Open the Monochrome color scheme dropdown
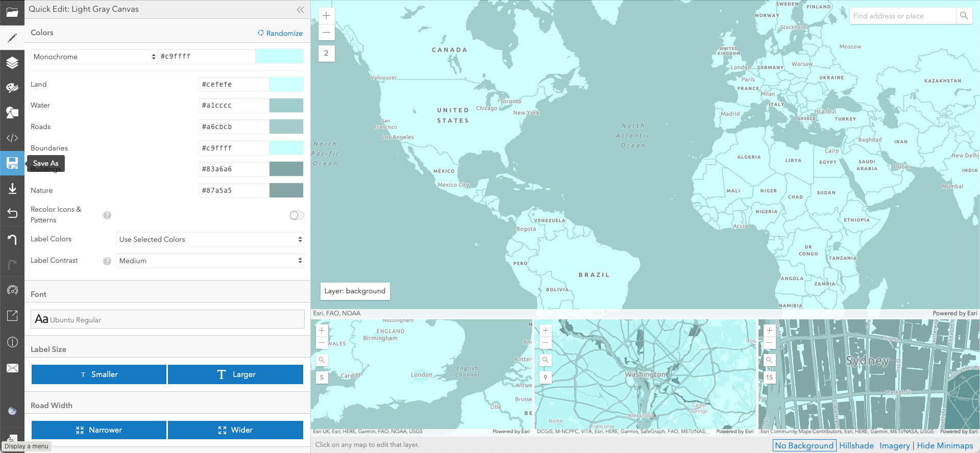This screenshot has height=453, width=980. pyautogui.click(x=94, y=57)
